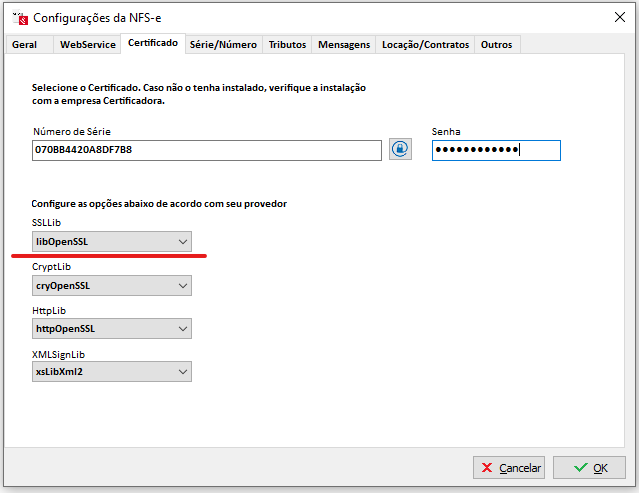Switch to the Mensagens tab
Viewport: 639px width, 493px height.
pos(344,45)
